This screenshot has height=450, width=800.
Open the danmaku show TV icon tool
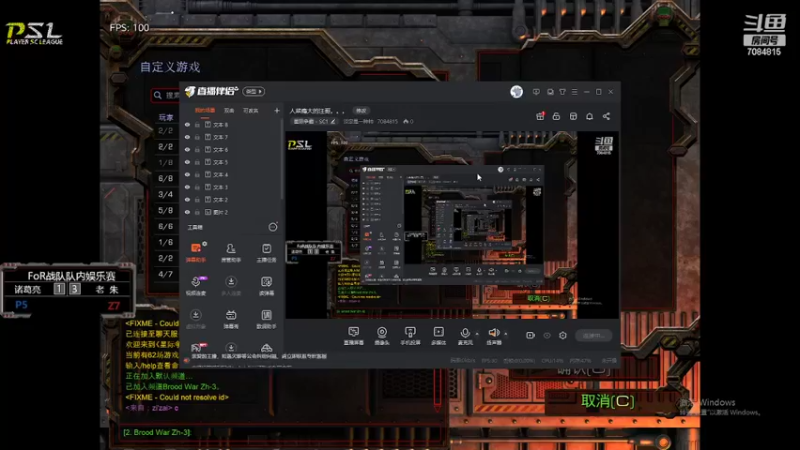click(x=231, y=319)
